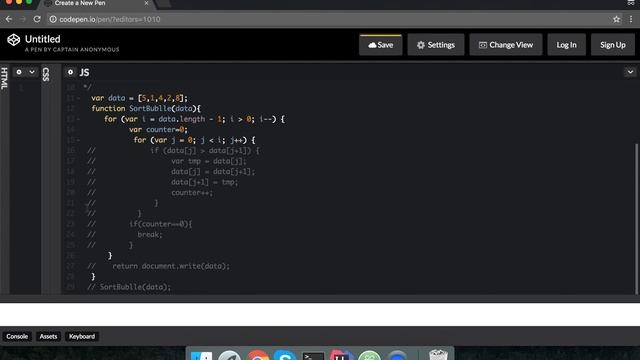Click the 'function SortBublle(data){' line

click(x=146, y=109)
